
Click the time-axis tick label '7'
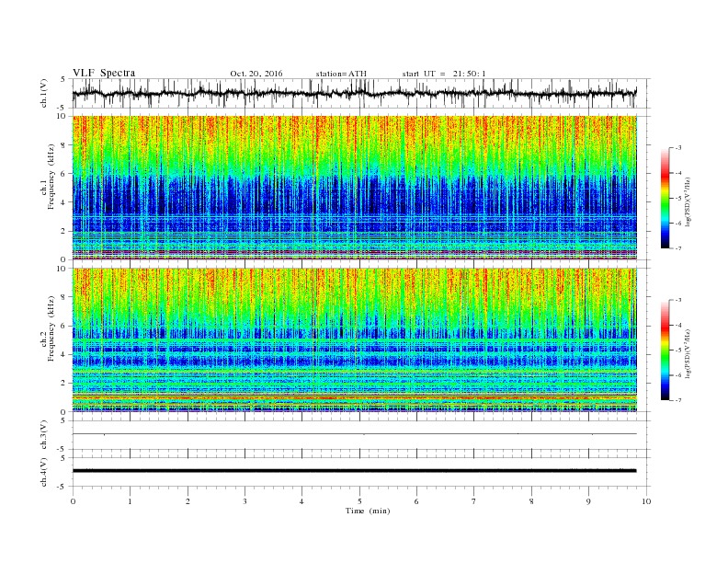(474, 501)
